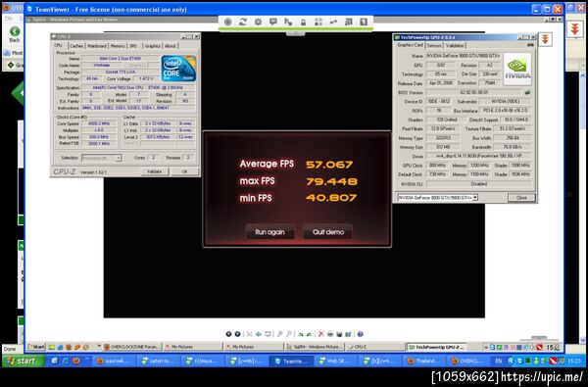588x387 pixels.
Task: Select GPU-Z Graphics Card tab
Action: 410,45
